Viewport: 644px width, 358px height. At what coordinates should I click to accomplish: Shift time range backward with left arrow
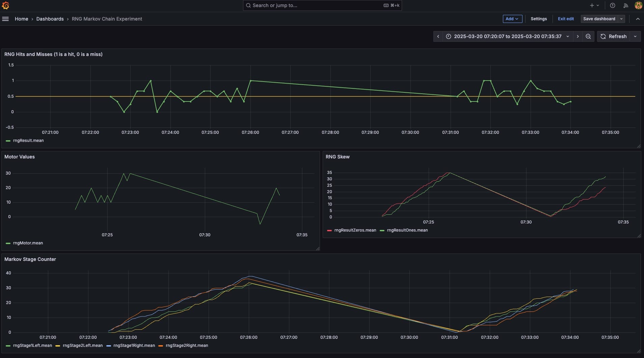pos(438,36)
